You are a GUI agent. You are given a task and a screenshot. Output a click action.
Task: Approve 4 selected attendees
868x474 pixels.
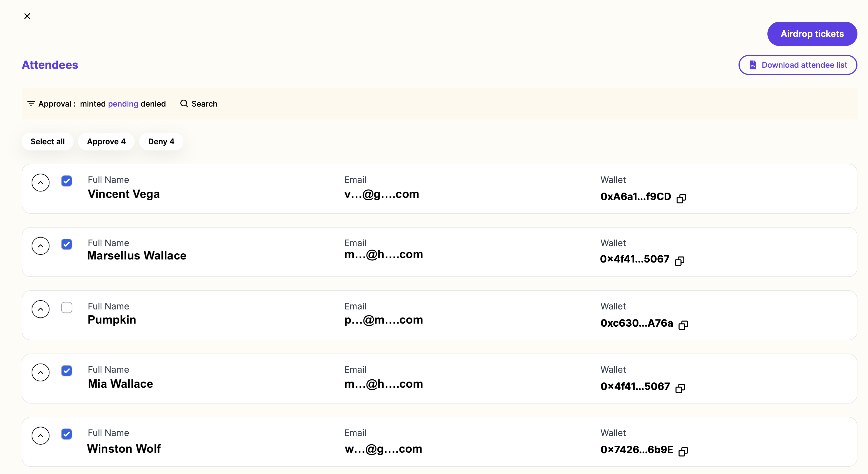(106, 141)
